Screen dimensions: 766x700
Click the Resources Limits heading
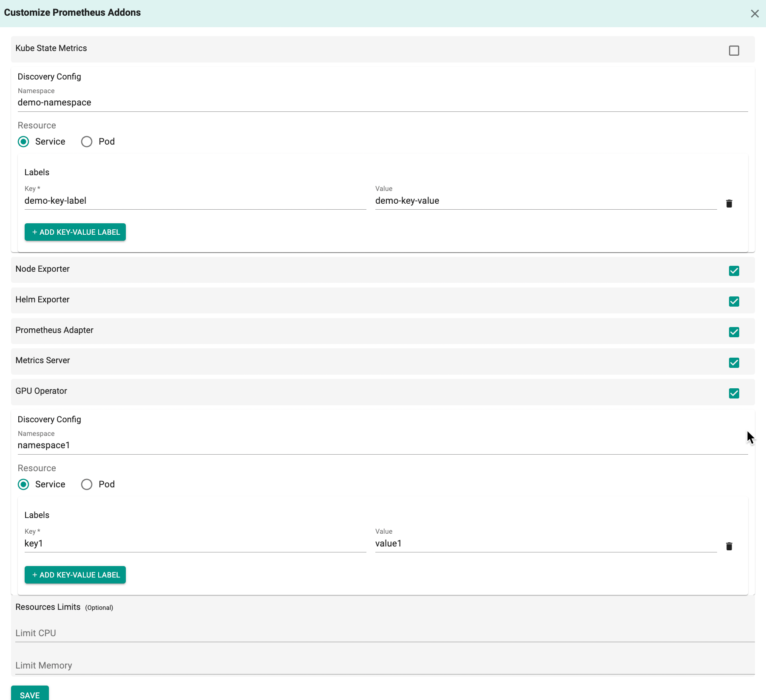click(48, 607)
